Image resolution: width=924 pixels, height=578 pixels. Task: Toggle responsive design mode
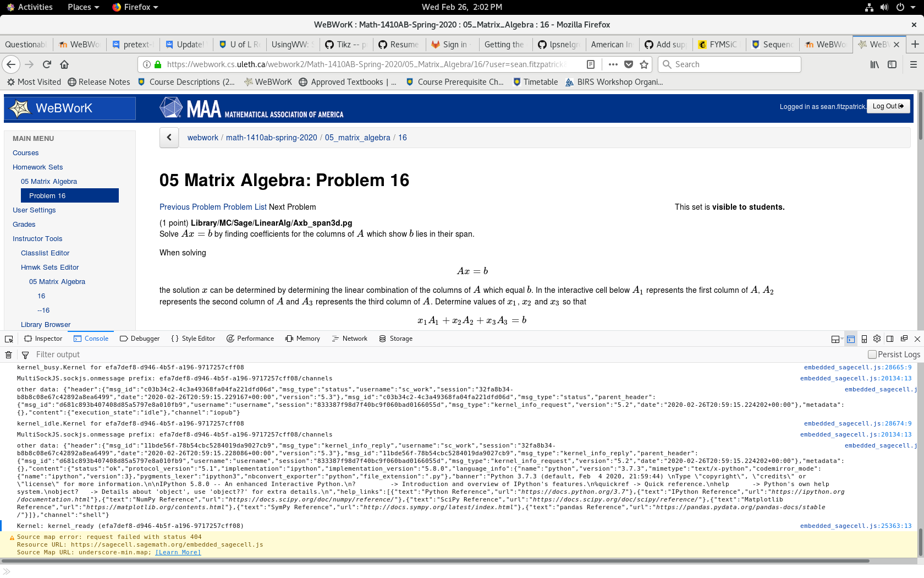coord(864,339)
